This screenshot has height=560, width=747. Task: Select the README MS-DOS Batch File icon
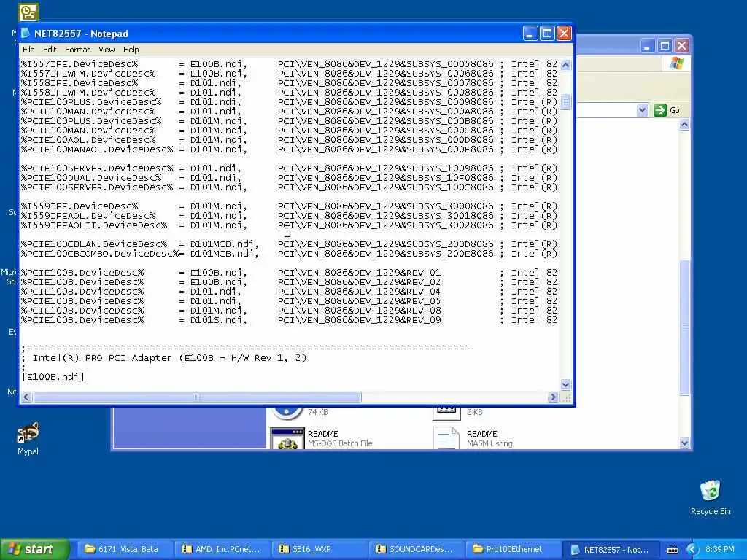click(287, 438)
